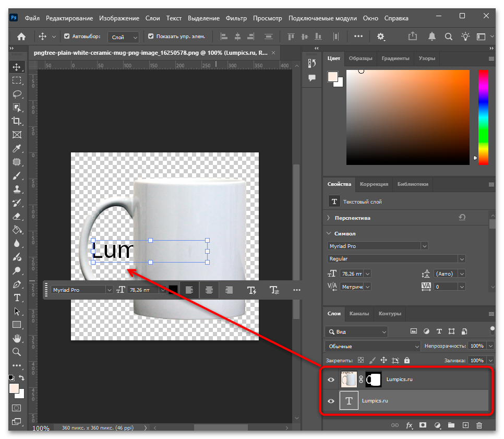This screenshot has height=439, width=504.
Task: Hide the Lumpics.ru mug image layer
Action: 331,379
